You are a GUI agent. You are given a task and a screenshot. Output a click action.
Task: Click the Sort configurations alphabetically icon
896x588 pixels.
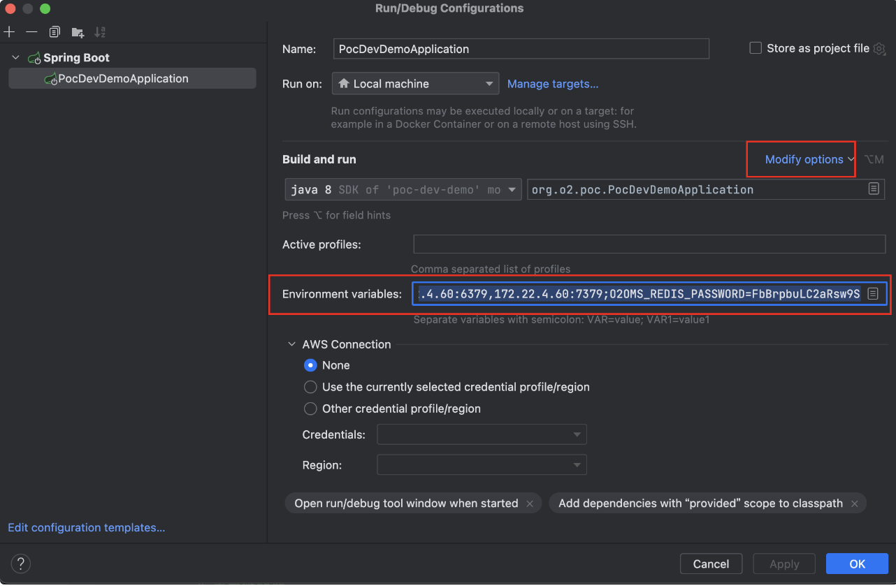coord(100,32)
